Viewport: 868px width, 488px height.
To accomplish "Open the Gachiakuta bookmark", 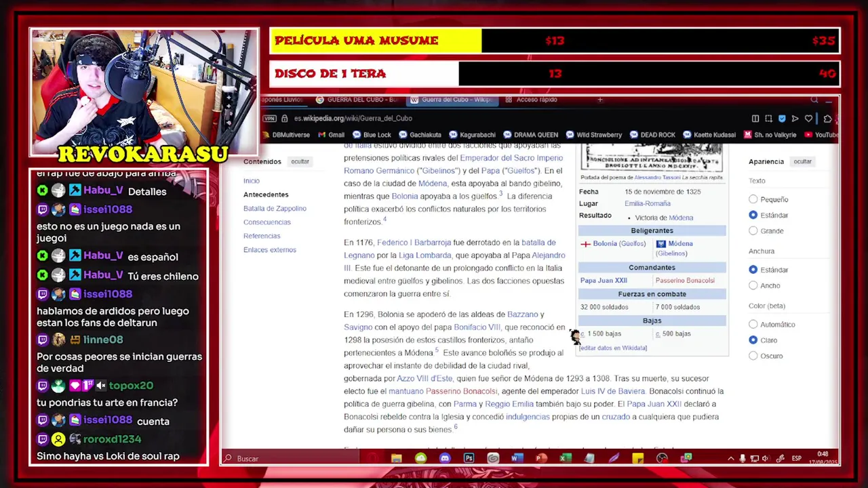I will pos(420,135).
